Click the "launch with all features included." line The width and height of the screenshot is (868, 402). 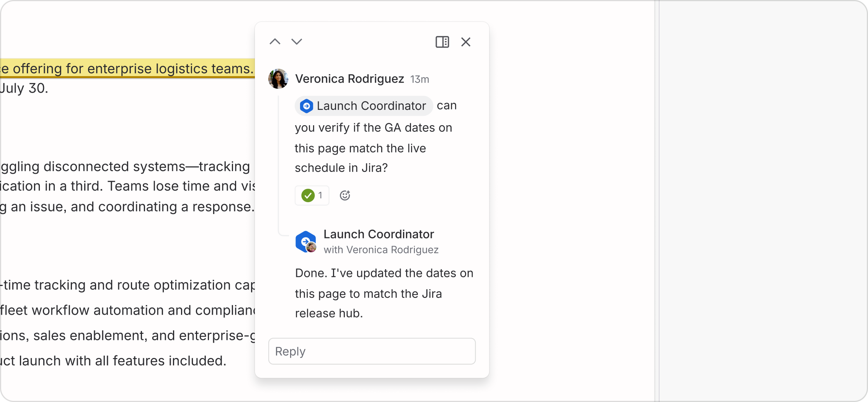tap(122, 361)
